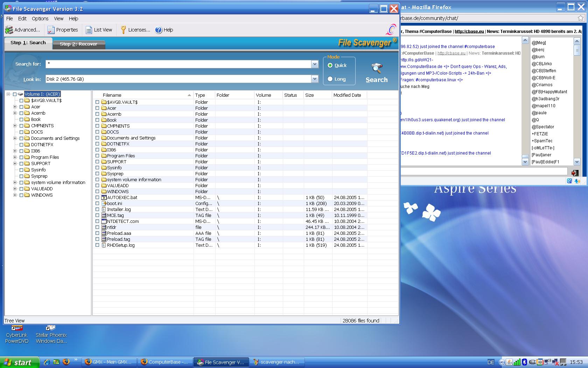This screenshot has width=588, height=368.
Task: Click the network signal tray icon
Action: click(x=517, y=362)
